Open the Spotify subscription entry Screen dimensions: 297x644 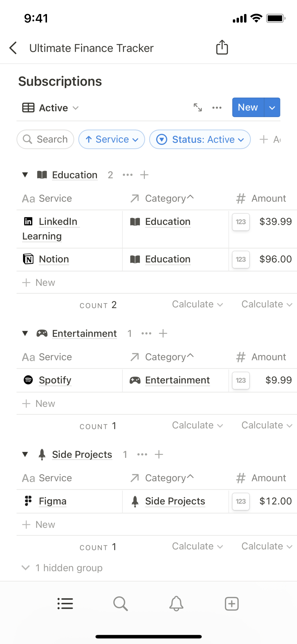55,380
